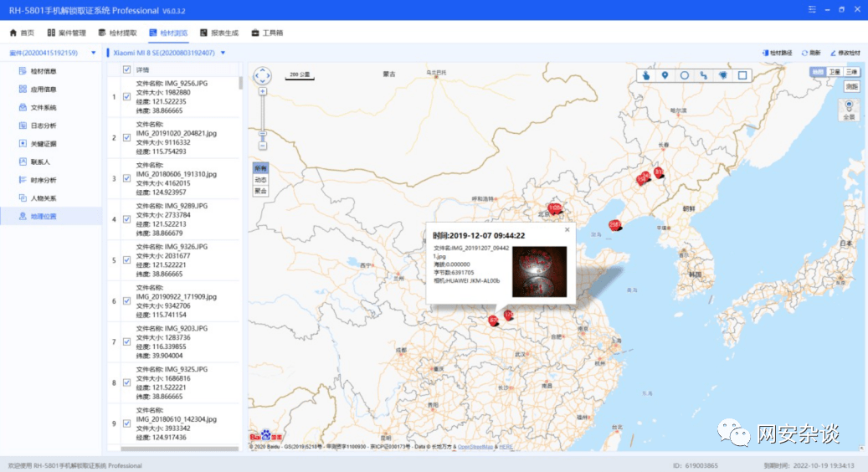Click the 检材信息 sidebar icon
The image size is (868, 472).
tap(23, 71)
